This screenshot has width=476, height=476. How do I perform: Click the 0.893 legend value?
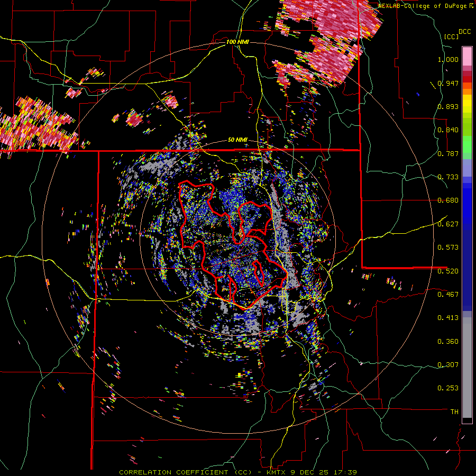(448, 106)
